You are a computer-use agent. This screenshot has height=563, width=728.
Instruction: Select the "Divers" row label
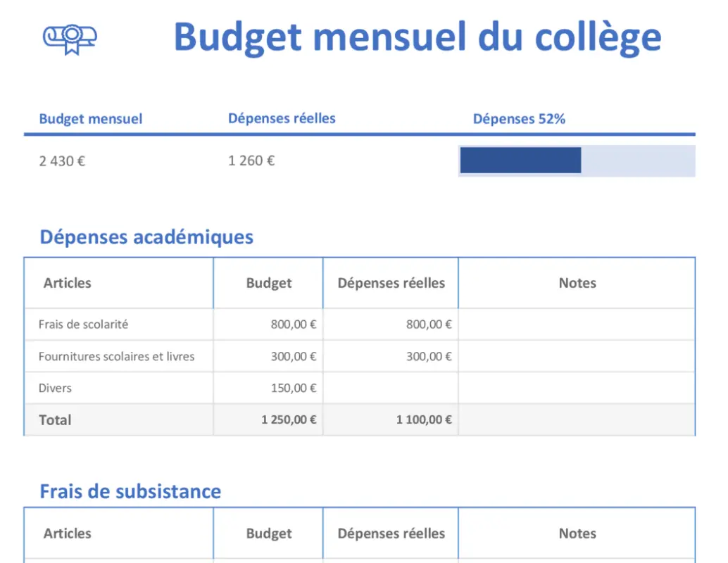[55, 388]
